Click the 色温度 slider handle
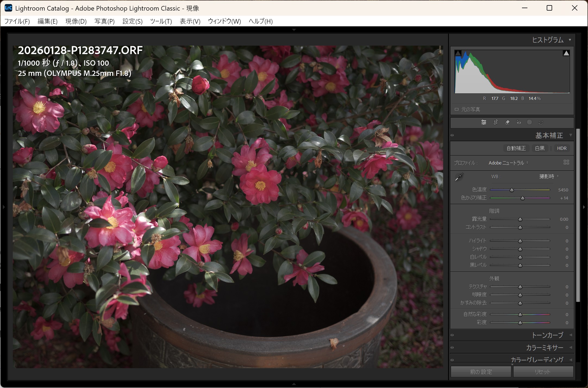Image resolution: width=588 pixels, height=388 pixels. coord(512,190)
